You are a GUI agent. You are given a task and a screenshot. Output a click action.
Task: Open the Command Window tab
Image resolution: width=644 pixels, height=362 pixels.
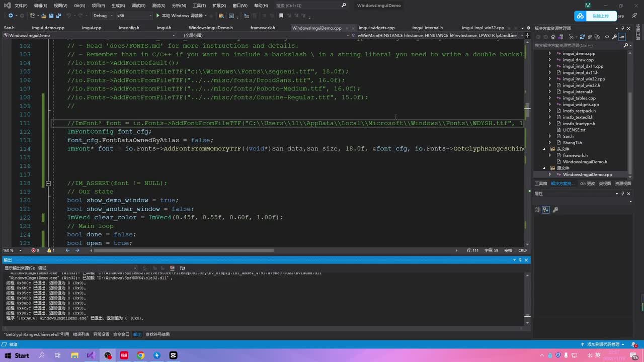(121, 334)
